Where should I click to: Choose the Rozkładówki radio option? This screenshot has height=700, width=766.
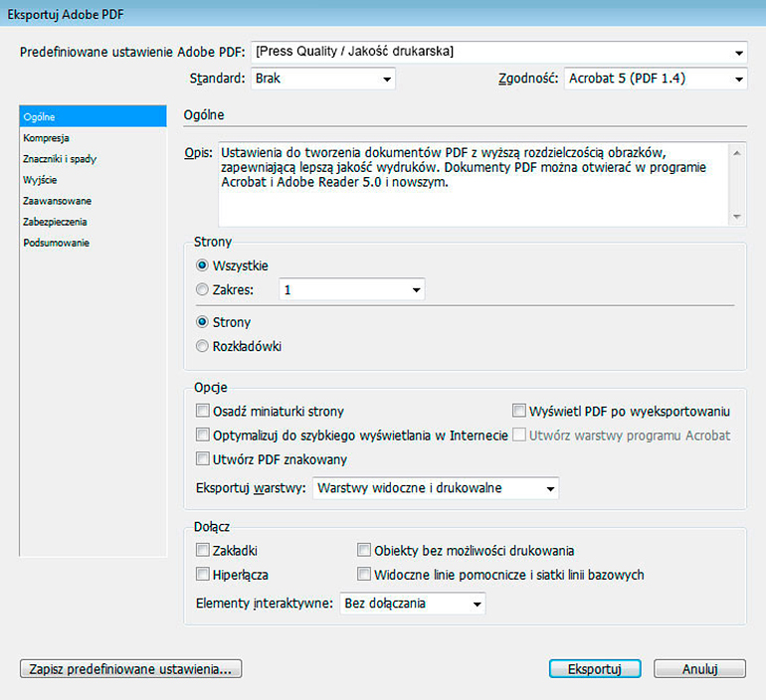[x=202, y=346]
